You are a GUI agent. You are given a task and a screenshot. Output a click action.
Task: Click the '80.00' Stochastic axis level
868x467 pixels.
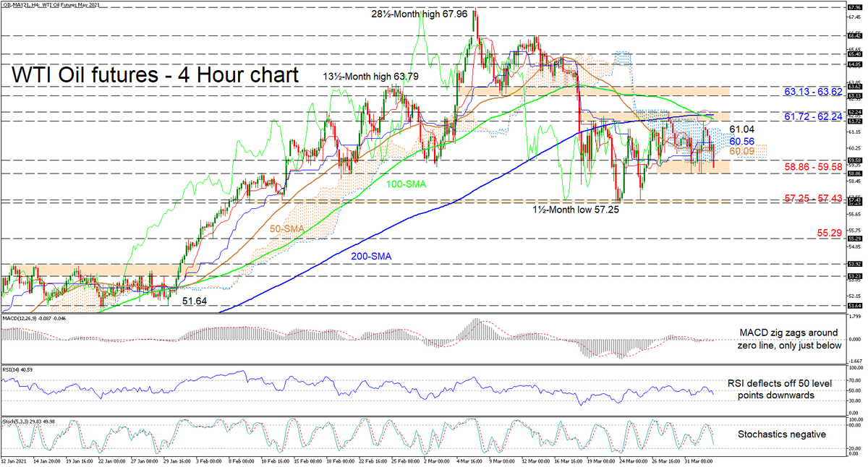coord(854,426)
